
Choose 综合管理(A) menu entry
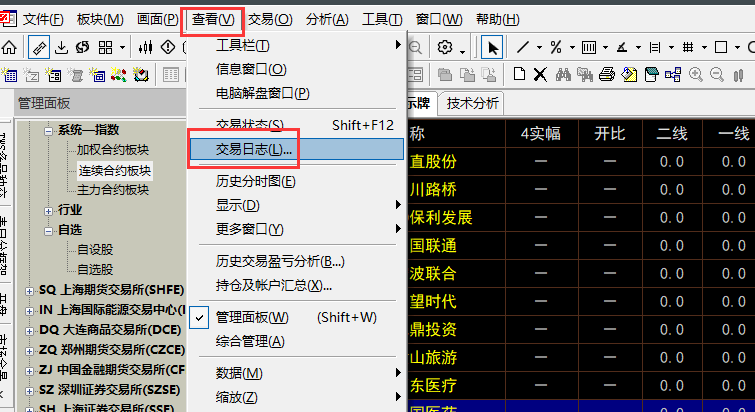click(x=297, y=342)
